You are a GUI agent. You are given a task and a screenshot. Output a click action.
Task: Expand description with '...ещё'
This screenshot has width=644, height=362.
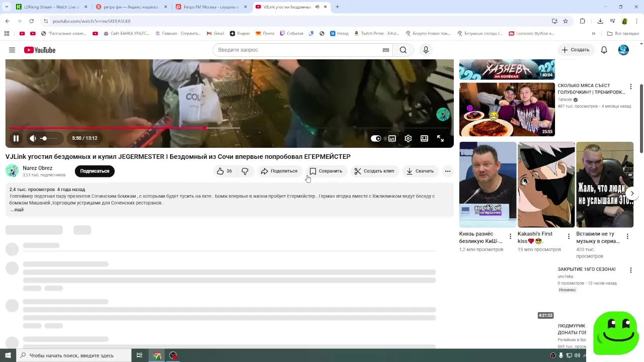tap(17, 209)
